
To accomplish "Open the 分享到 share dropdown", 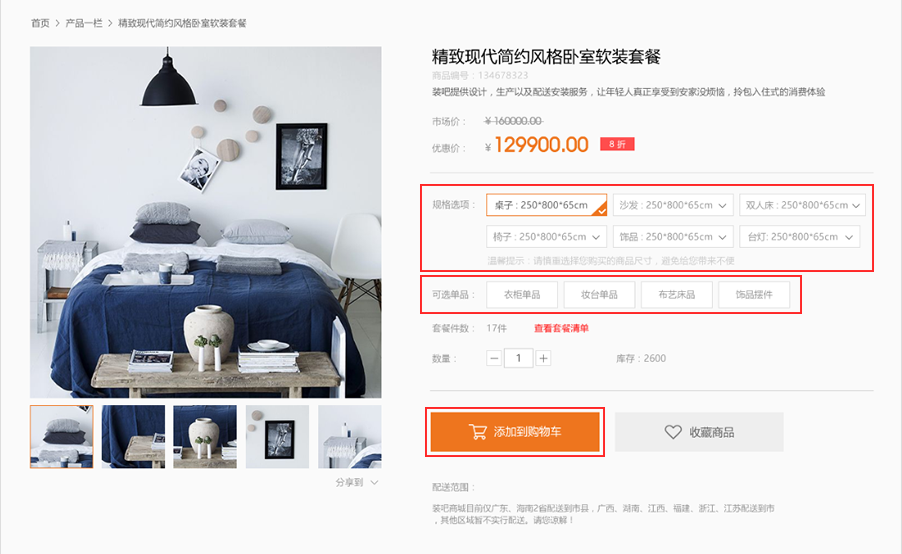I will (357, 482).
